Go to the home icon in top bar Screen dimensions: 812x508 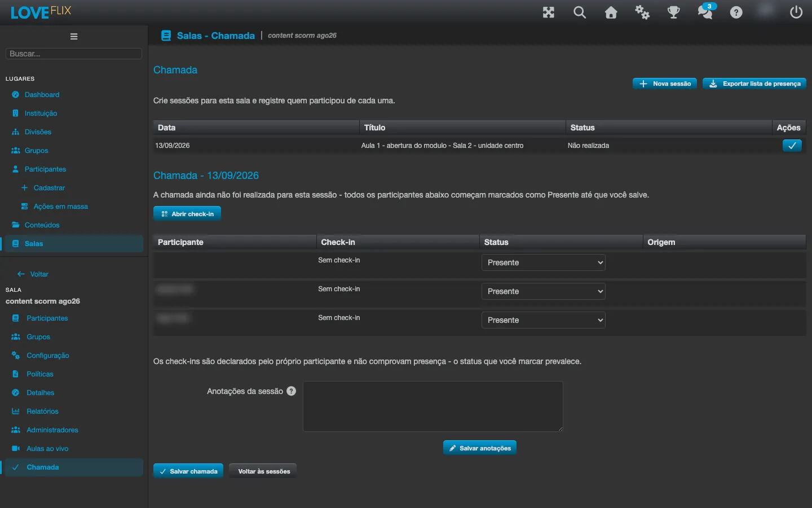pyautogui.click(x=611, y=12)
